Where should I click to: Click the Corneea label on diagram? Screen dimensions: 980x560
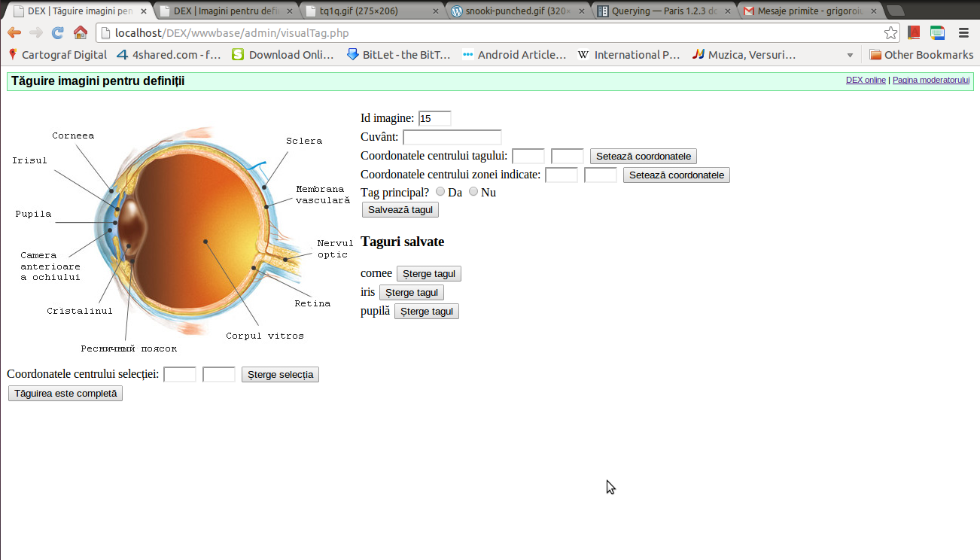click(x=73, y=135)
